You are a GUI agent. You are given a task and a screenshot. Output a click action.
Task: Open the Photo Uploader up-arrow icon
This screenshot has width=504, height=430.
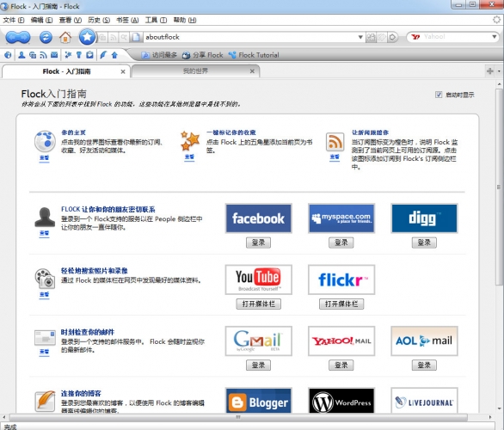point(114,55)
